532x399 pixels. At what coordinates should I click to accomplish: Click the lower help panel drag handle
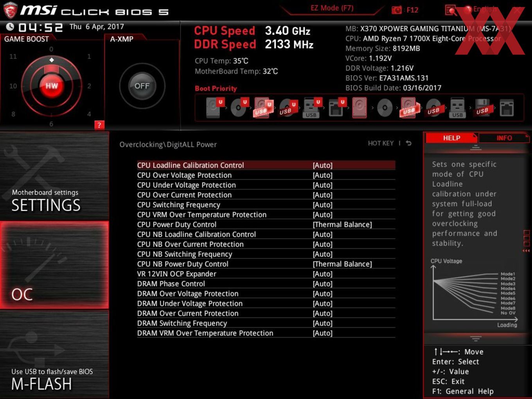point(476,338)
